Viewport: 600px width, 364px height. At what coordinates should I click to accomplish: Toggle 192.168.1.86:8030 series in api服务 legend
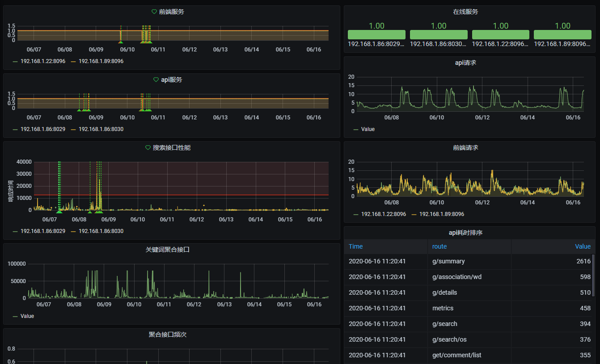101,129
